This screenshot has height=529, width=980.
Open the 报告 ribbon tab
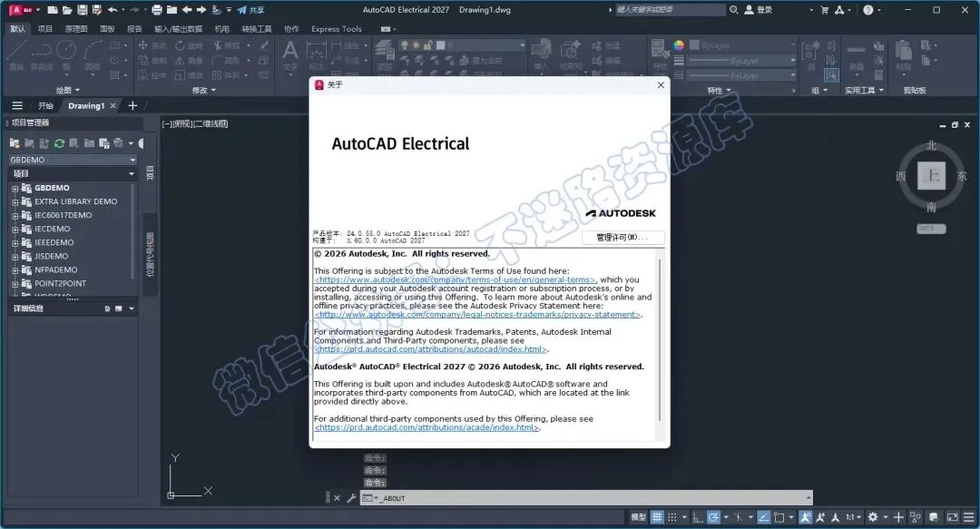pos(134,29)
